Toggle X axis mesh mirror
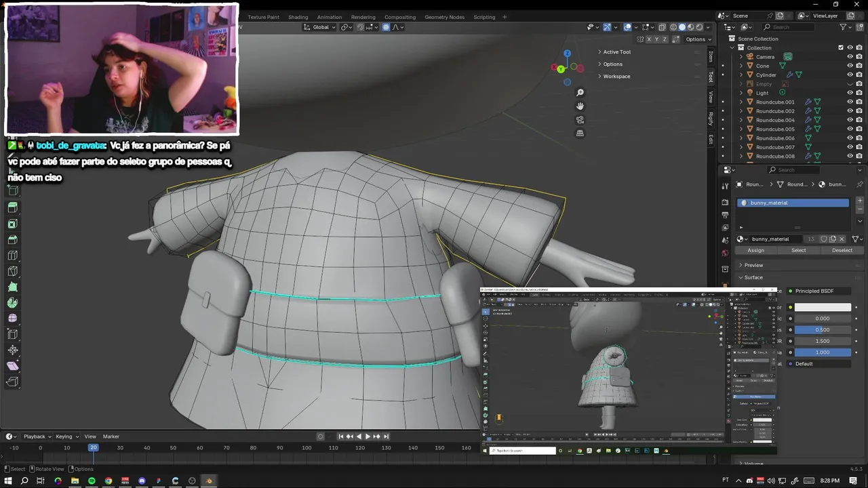Image resolution: width=868 pixels, height=488 pixels. (649, 39)
